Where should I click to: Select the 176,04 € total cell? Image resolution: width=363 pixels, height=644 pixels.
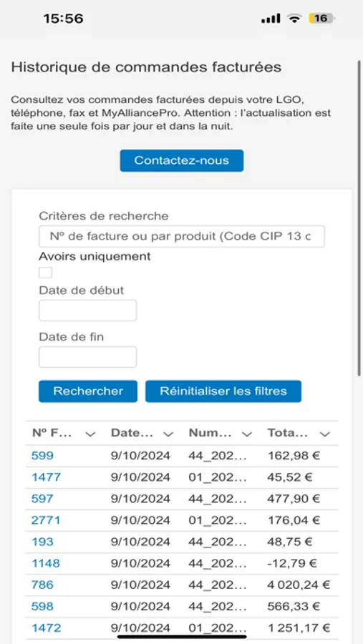(294, 520)
